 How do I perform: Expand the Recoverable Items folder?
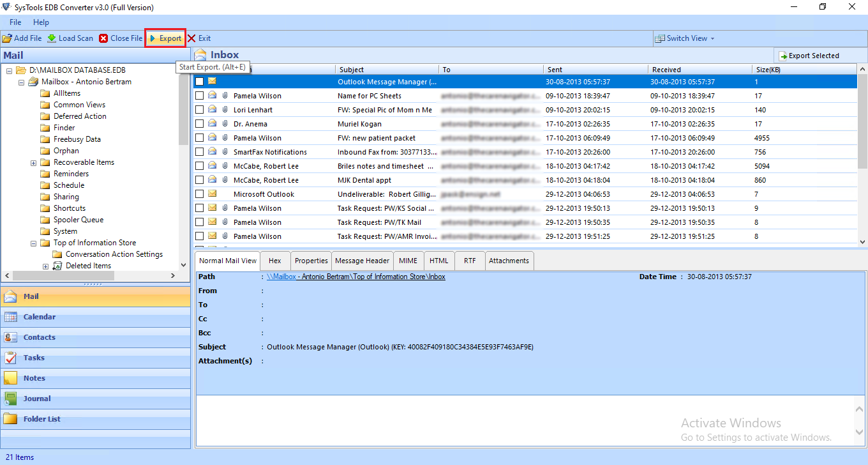33,163
